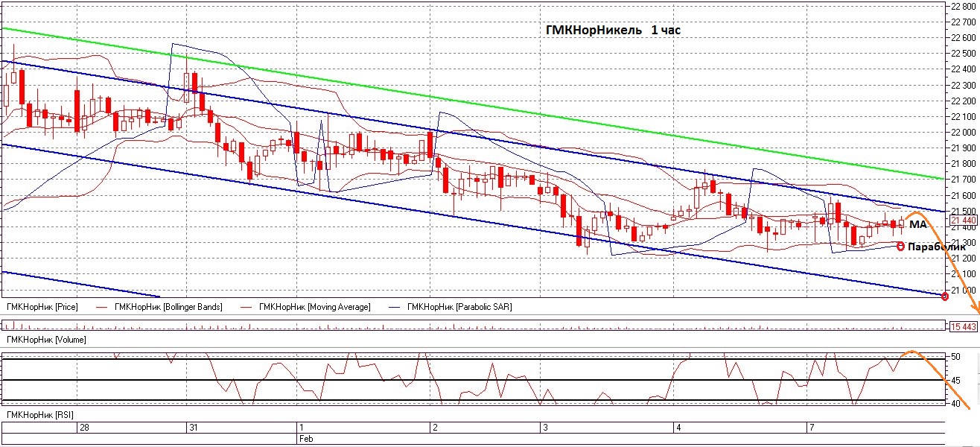Select the ГМКНорНик [Bollinger Bands] legend entry

coord(168,307)
